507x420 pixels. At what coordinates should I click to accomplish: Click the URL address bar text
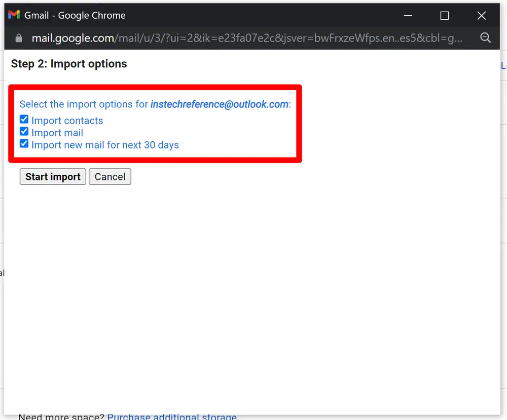coord(247,38)
